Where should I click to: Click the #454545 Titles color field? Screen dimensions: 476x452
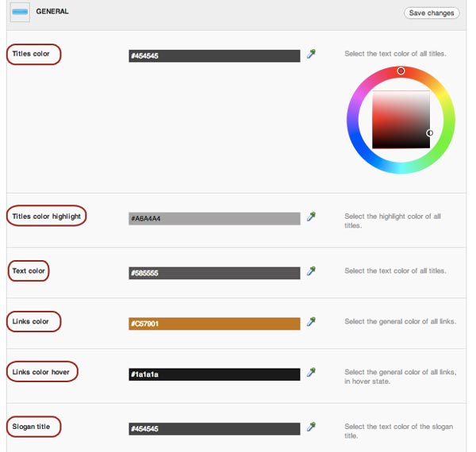click(214, 56)
